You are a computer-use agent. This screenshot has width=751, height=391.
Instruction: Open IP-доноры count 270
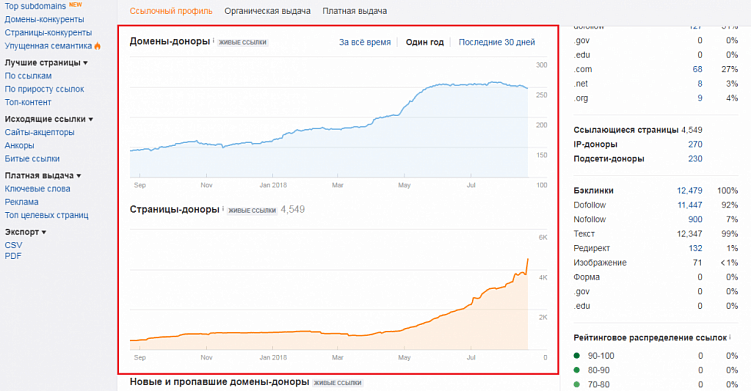coord(695,144)
